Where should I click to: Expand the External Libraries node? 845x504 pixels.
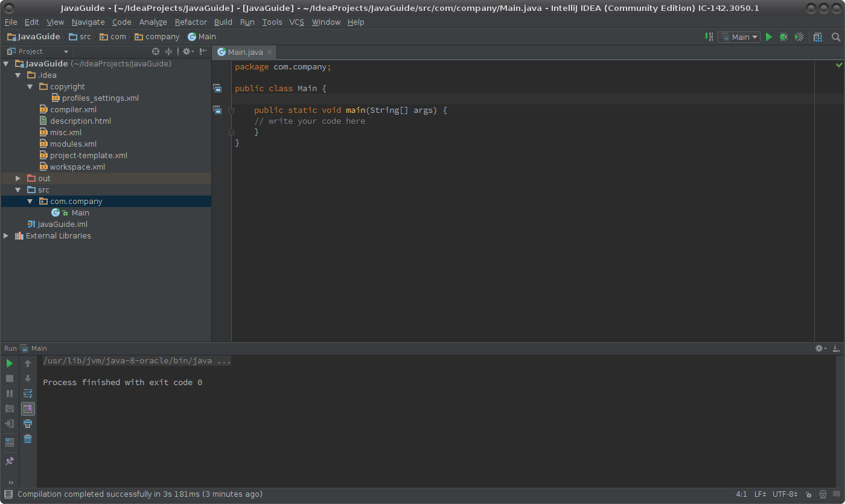click(6, 236)
